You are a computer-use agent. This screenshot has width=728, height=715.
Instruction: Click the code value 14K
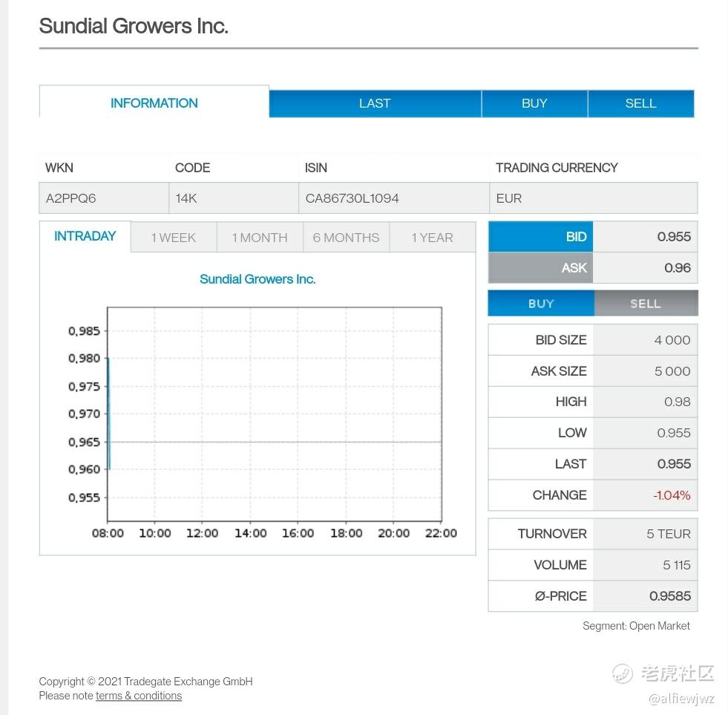186,198
